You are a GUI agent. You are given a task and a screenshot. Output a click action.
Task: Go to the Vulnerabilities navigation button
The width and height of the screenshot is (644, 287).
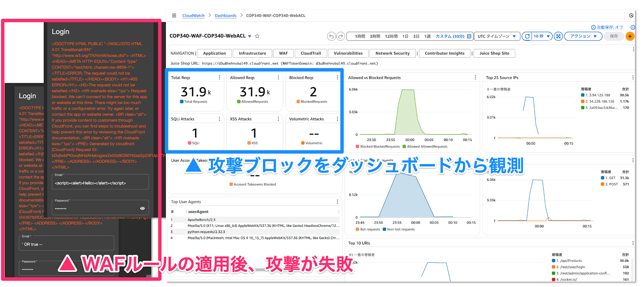348,53
